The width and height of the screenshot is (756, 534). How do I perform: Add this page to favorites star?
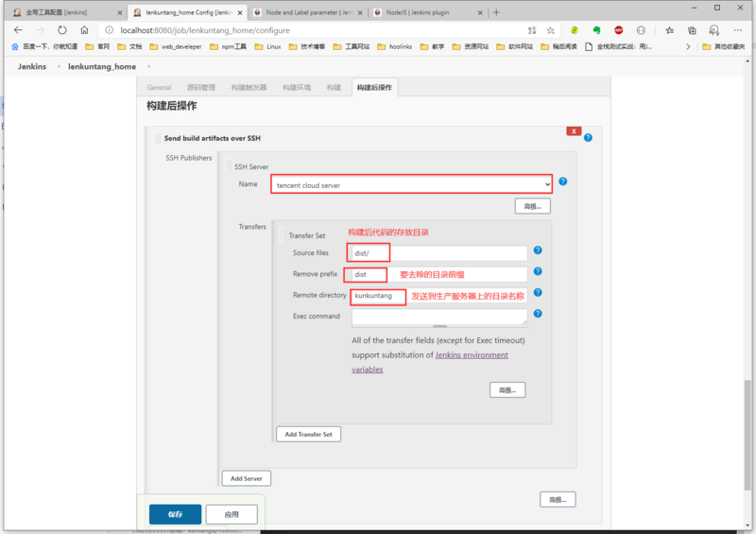click(550, 30)
